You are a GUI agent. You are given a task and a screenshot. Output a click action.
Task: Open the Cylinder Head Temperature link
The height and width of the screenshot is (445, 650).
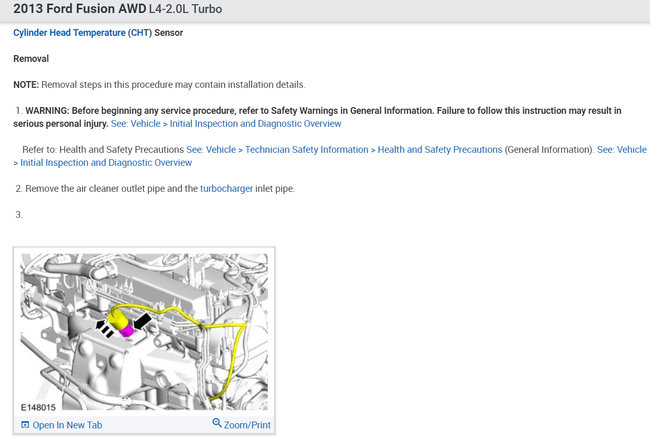(x=69, y=33)
